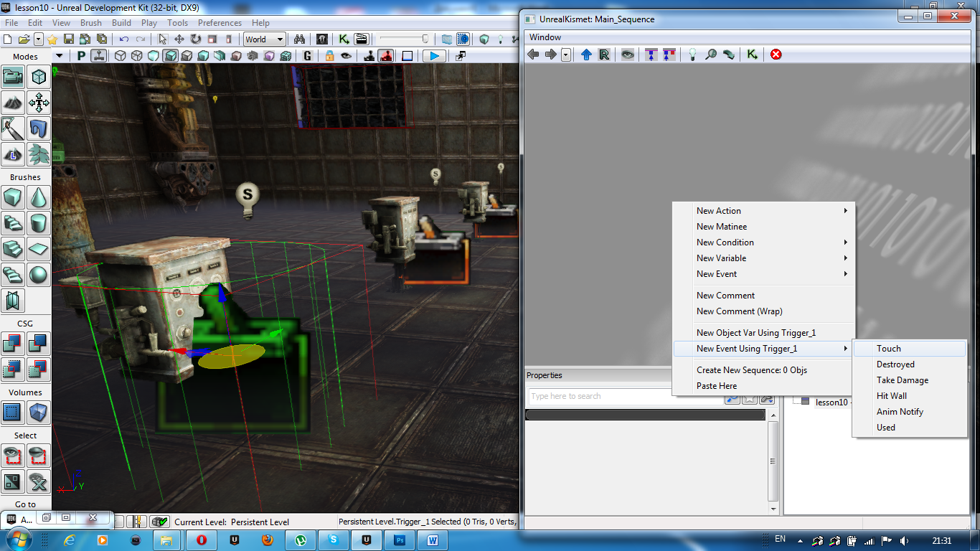The height and width of the screenshot is (551, 980).
Task: Create Cone builder brush
Action: pos(39,197)
